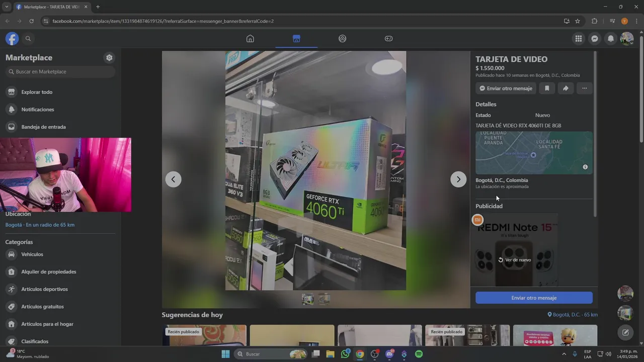Open the account profile picture menu

pyautogui.click(x=627, y=39)
